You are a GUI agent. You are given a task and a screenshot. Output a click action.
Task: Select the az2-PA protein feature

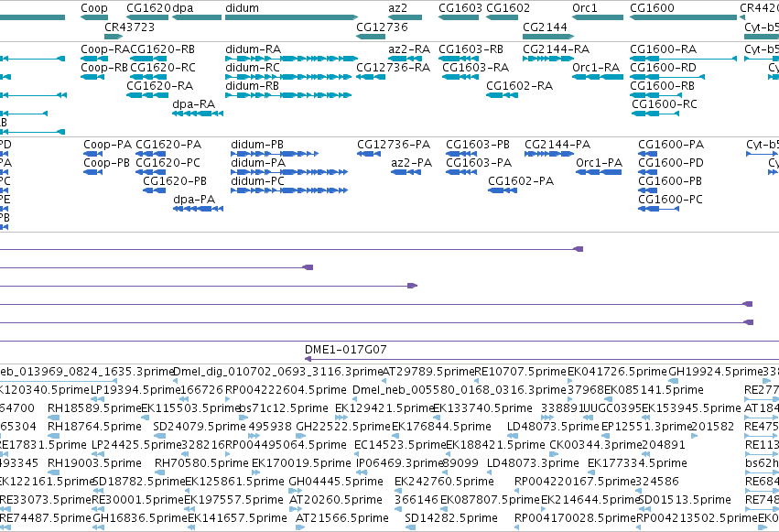(406, 172)
